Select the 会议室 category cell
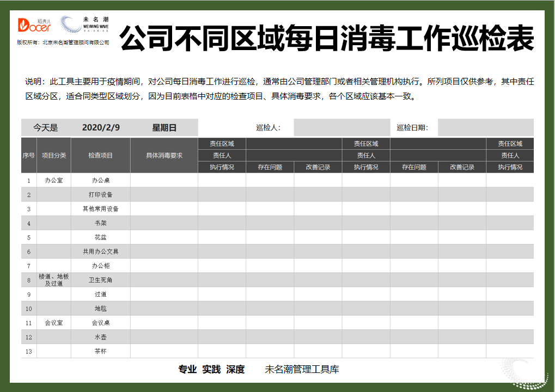This screenshot has width=555, height=392. pyautogui.click(x=53, y=322)
